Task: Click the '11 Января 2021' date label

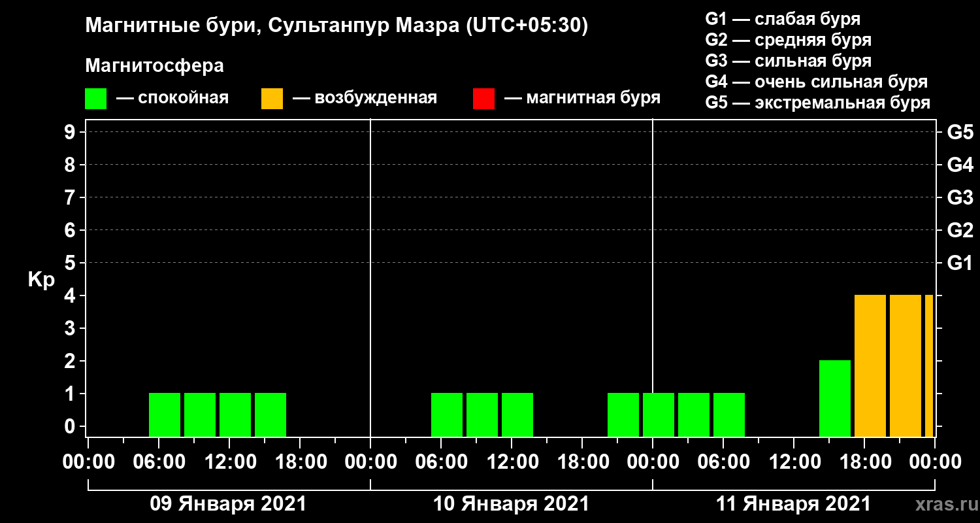Action: click(x=793, y=504)
